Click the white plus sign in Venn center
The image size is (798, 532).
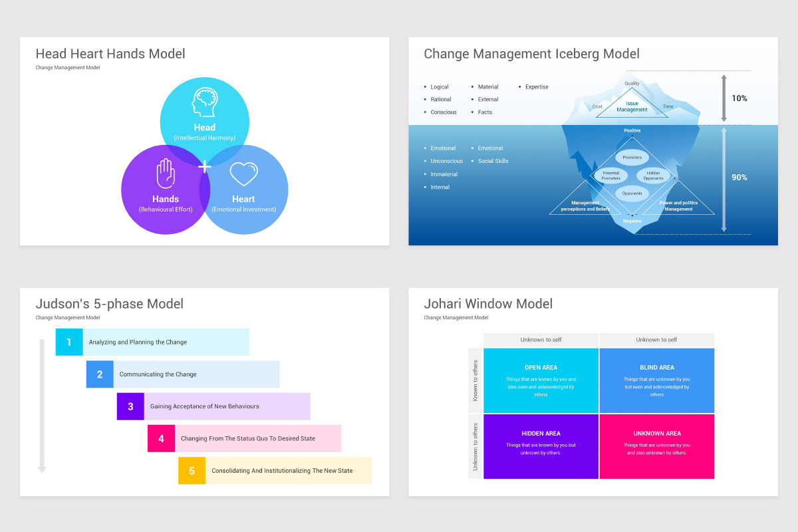(x=204, y=166)
